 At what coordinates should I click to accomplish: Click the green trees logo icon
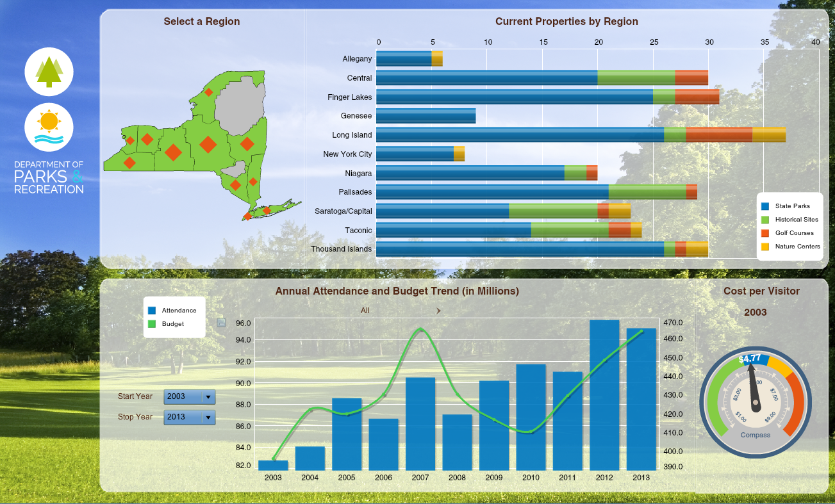[49, 72]
